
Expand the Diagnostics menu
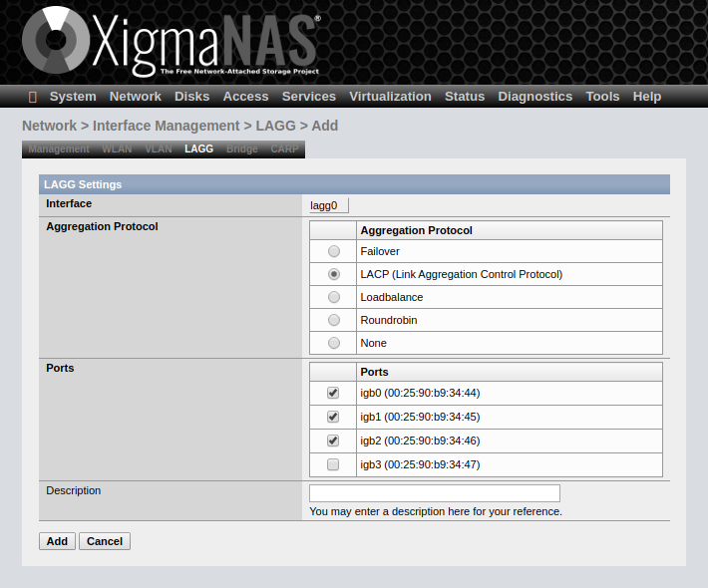(x=534, y=97)
